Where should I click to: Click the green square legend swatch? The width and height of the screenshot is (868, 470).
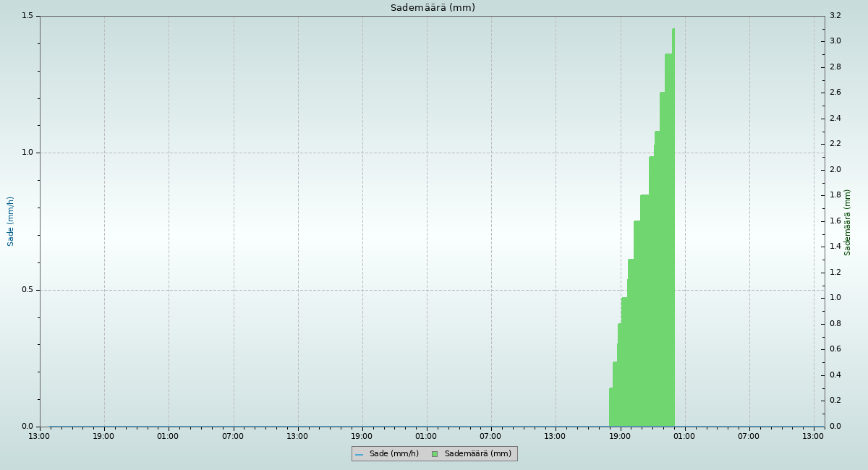point(435,454)
